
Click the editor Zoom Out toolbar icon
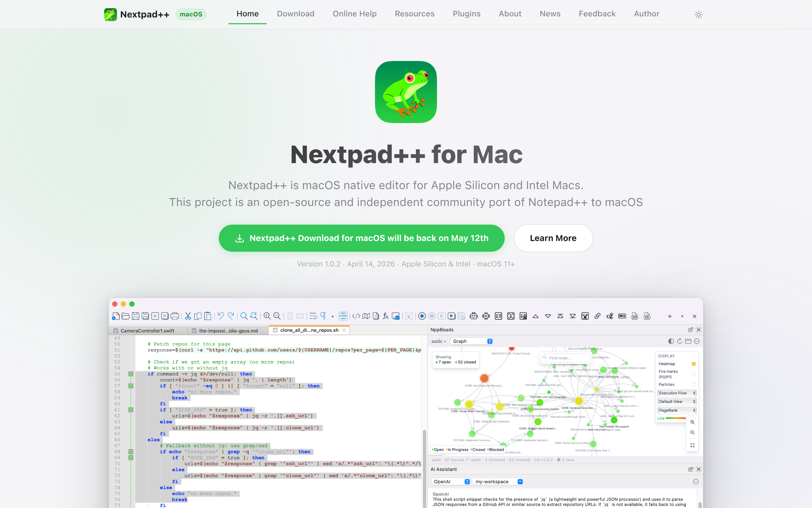pos(277,316)
